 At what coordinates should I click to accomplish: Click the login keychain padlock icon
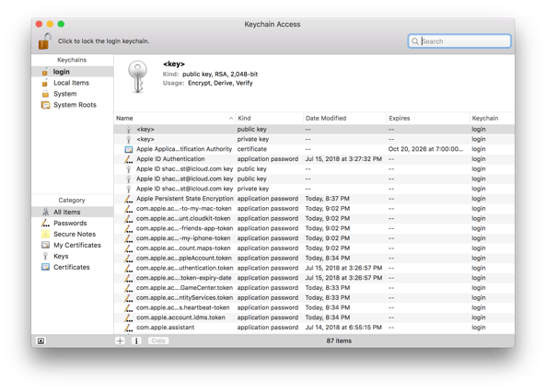click(x=45, y=72)
